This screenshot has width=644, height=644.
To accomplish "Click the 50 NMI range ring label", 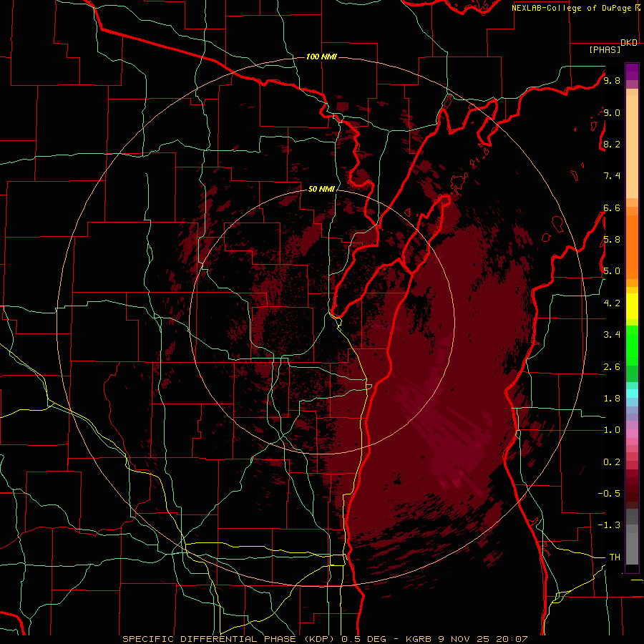I will [x=321, y=189].
